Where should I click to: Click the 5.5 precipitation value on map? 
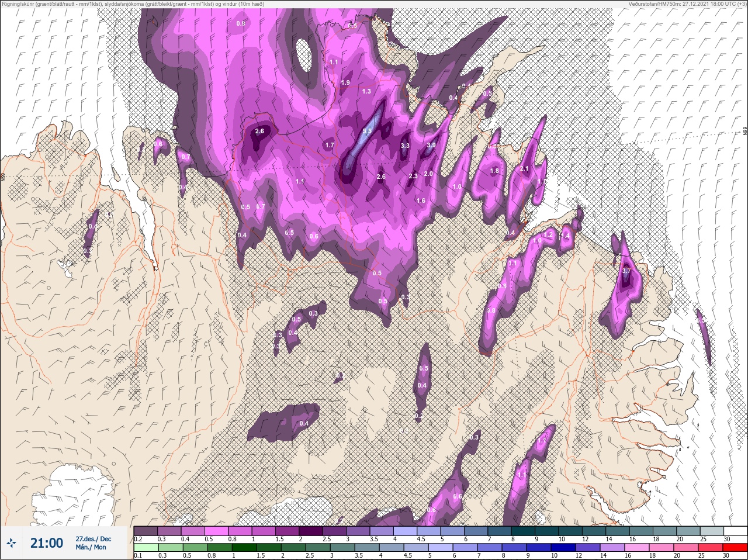point(367,132)
